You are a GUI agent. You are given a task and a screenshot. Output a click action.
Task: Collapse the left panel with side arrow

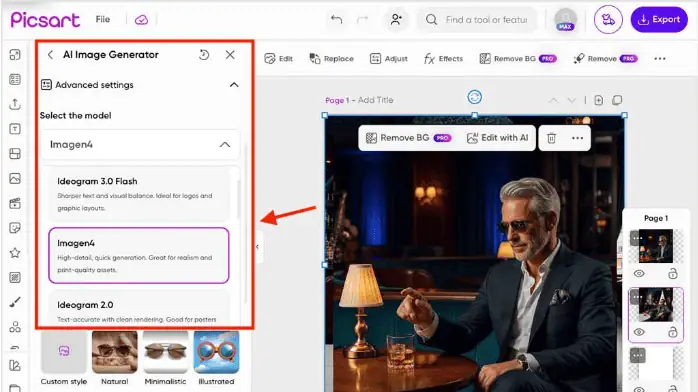point(257,247)
